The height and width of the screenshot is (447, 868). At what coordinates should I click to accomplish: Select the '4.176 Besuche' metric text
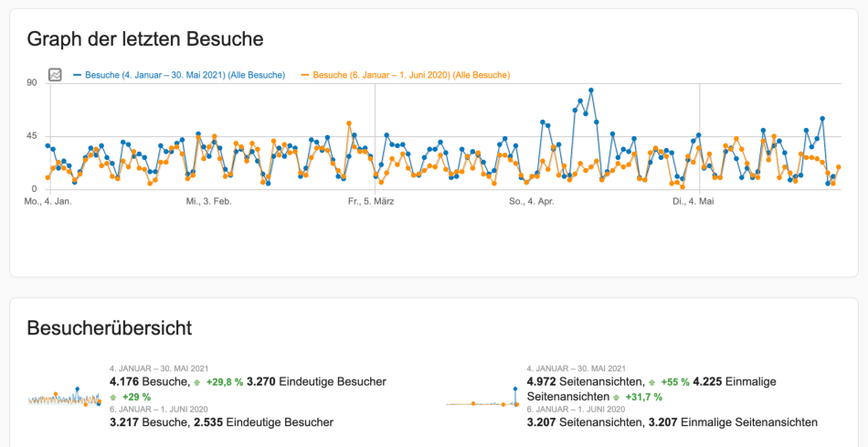click(148, 381)
